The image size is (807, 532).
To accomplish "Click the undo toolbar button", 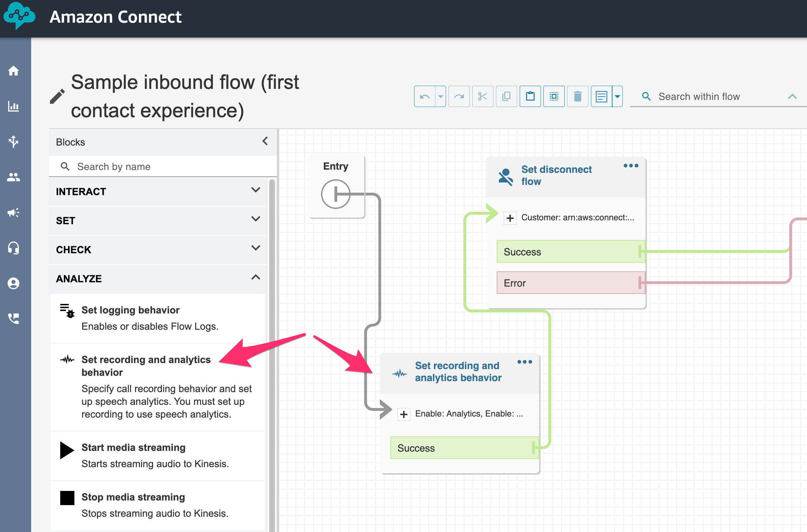I will (425, 96).
